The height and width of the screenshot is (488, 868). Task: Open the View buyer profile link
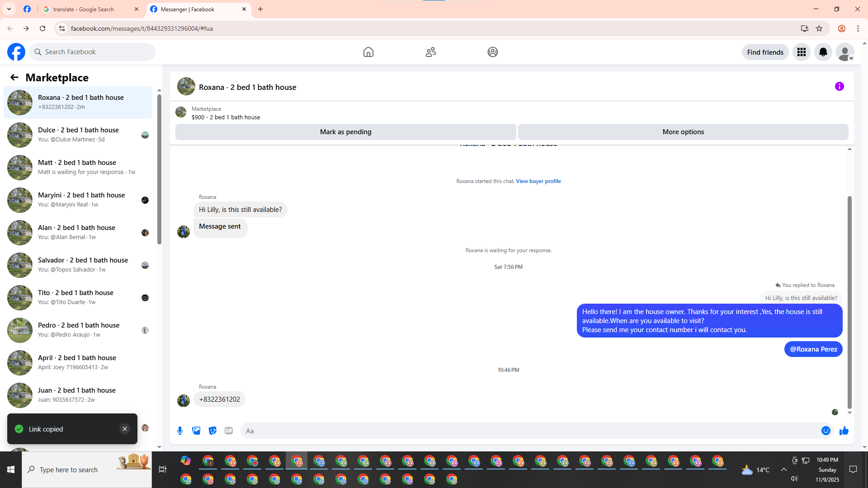[x=538, y=181]
